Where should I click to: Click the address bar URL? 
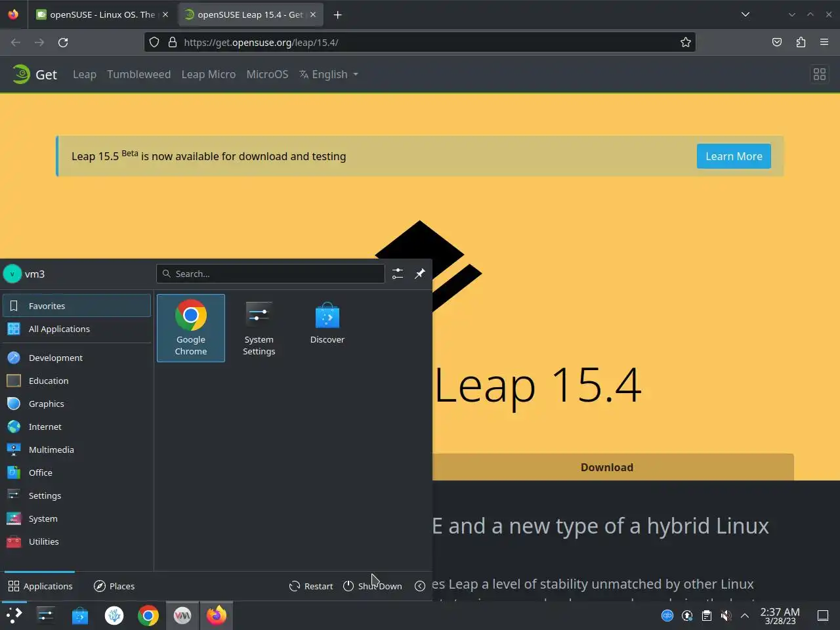pyautogui.click(x=261, y=42)
